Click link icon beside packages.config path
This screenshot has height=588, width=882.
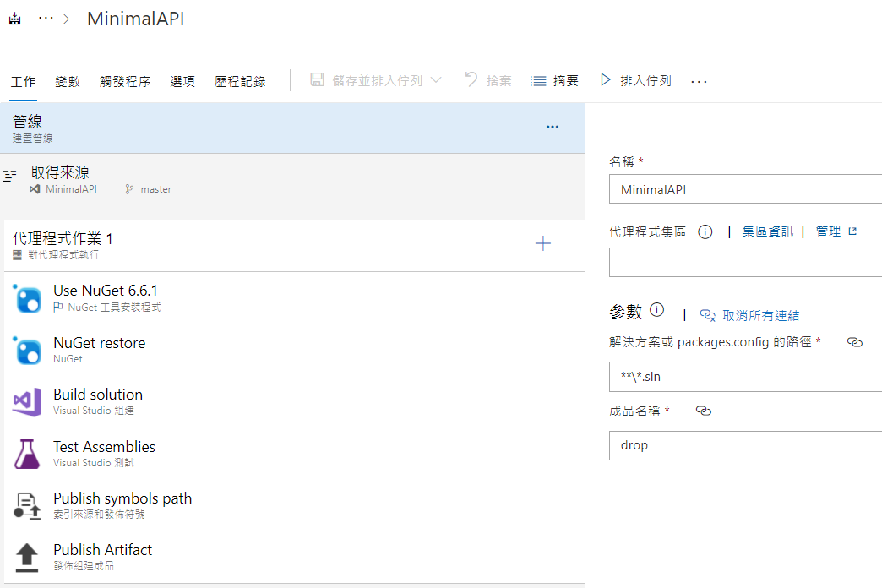coord(854,342)
